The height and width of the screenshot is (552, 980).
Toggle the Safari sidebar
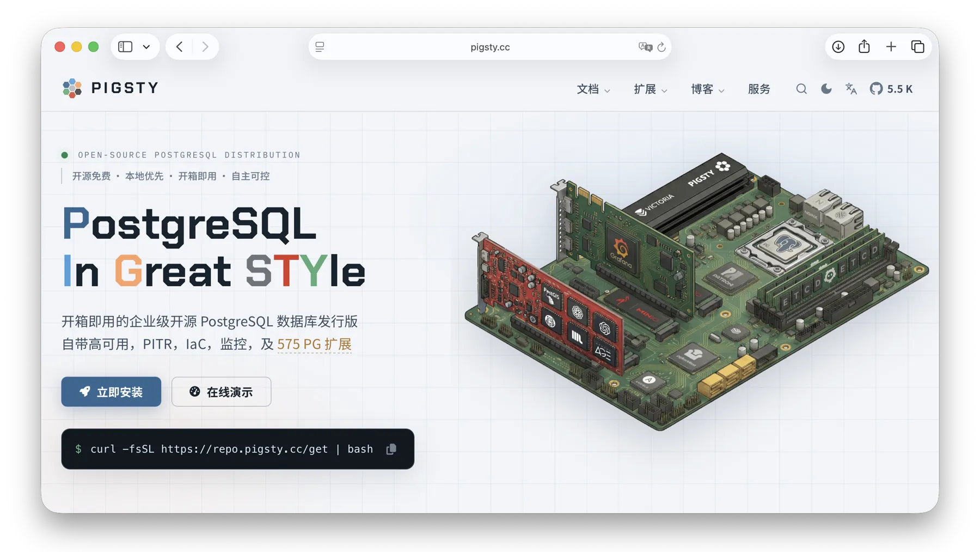coord(125,47)
